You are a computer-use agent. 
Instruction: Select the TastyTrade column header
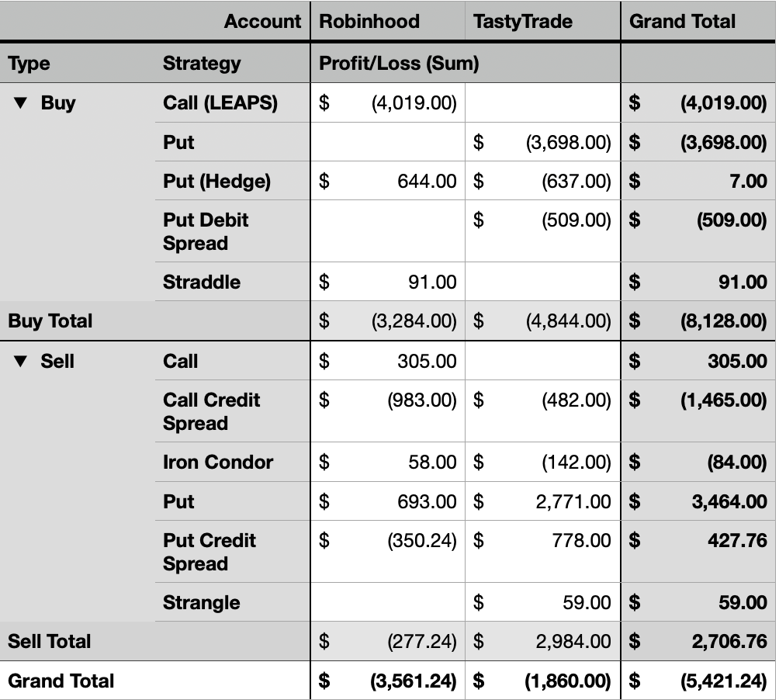(521, 21)
